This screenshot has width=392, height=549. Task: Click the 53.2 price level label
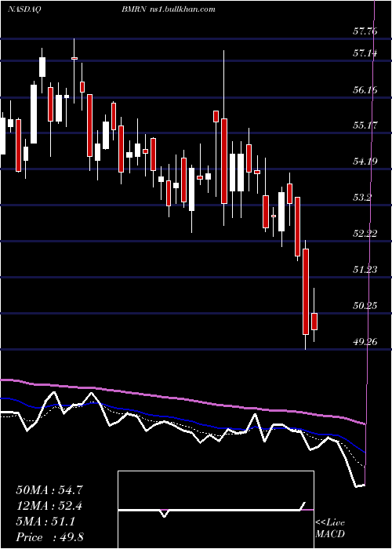click(362, 197)
